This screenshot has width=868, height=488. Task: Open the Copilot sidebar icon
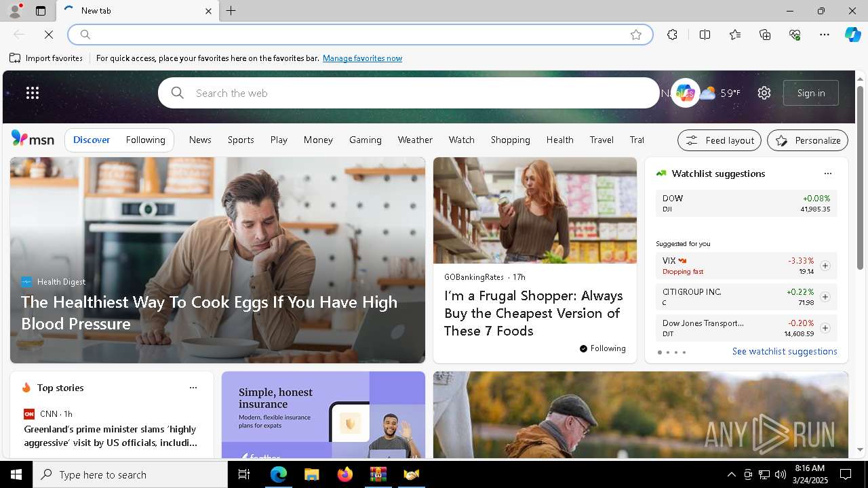[x=852, y=35]
